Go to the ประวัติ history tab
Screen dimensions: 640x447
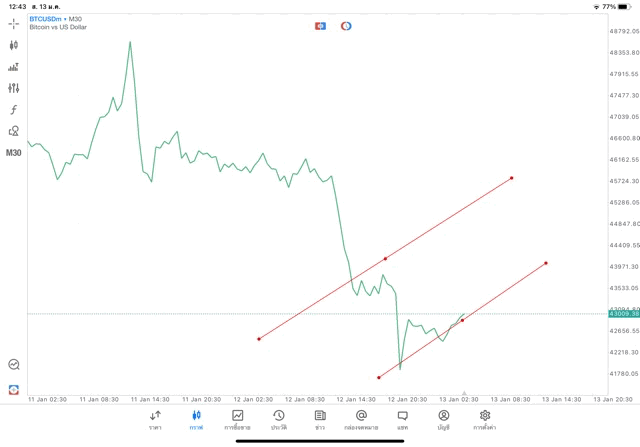point(279,419)
